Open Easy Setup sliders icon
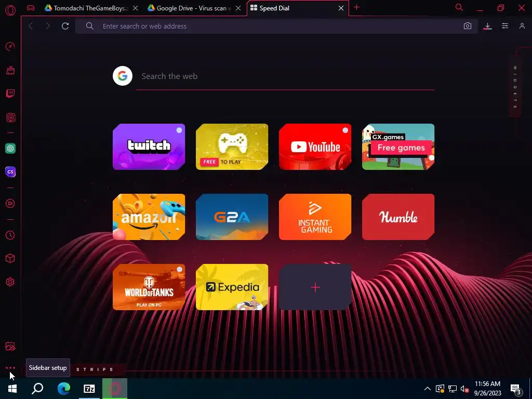Screen dimensions: 532x399 tap(505, 26)
